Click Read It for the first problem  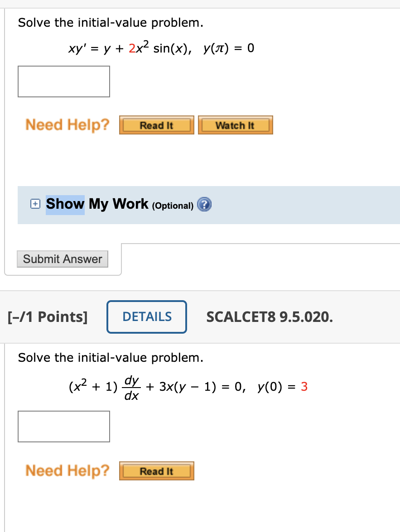pyautogui.click(x=156, y=125)
